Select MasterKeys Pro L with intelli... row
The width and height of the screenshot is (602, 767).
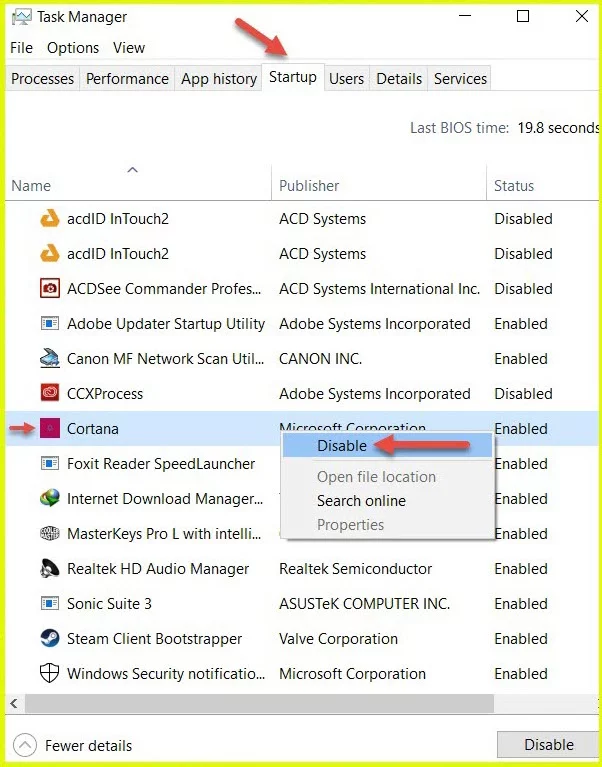302,533
